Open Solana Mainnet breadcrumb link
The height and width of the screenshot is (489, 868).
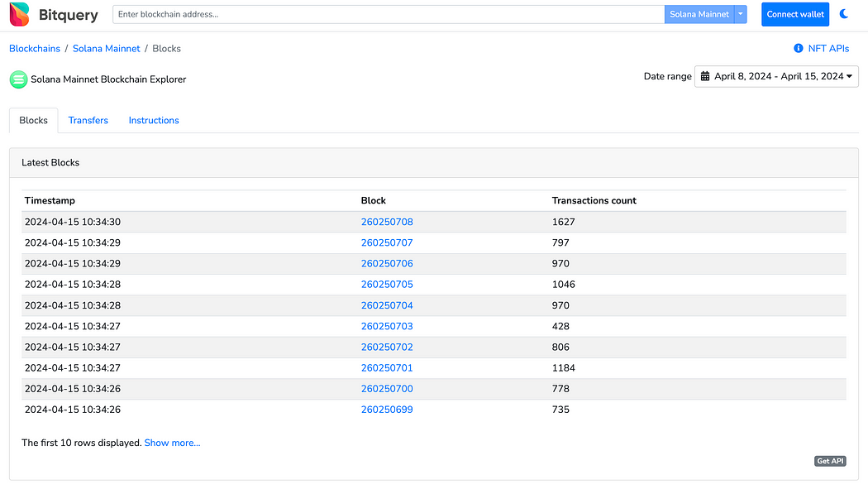click(x=107, y=49)
